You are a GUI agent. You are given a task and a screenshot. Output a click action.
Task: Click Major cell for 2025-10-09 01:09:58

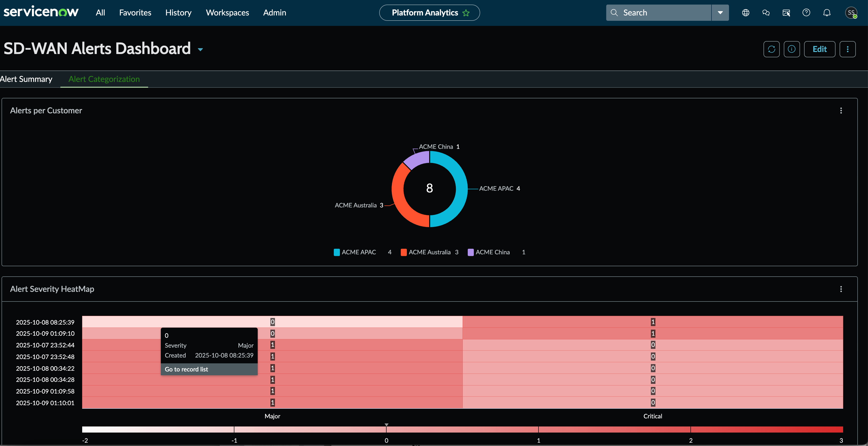pyautogui.click(x=272, y=391)
